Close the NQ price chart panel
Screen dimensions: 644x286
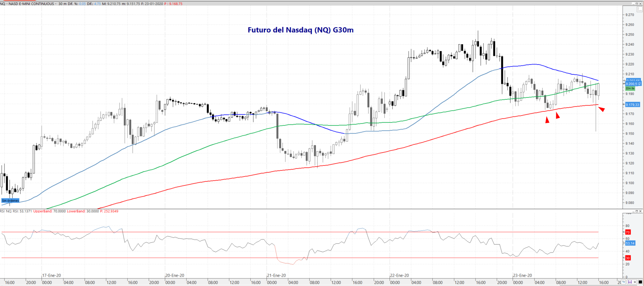(640, 4)
